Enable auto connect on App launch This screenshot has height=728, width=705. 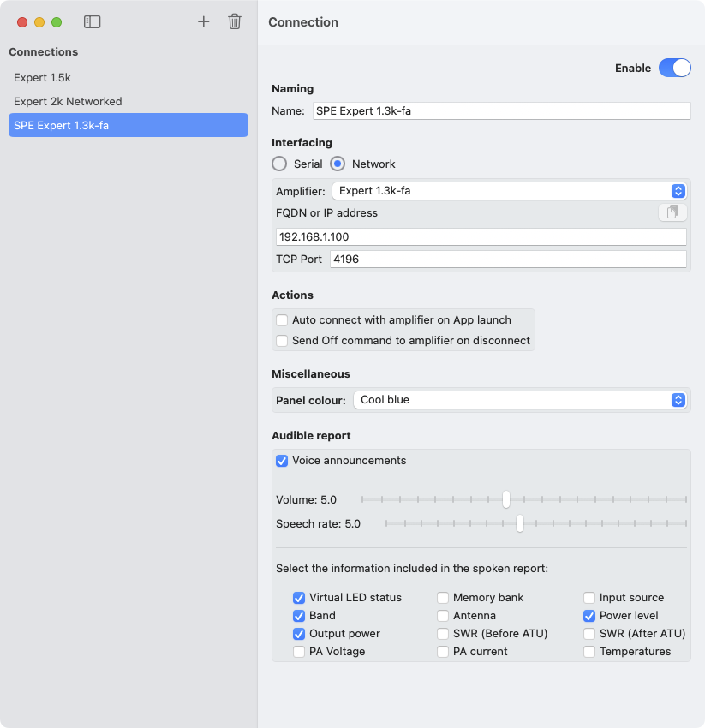tap(282, 320)
